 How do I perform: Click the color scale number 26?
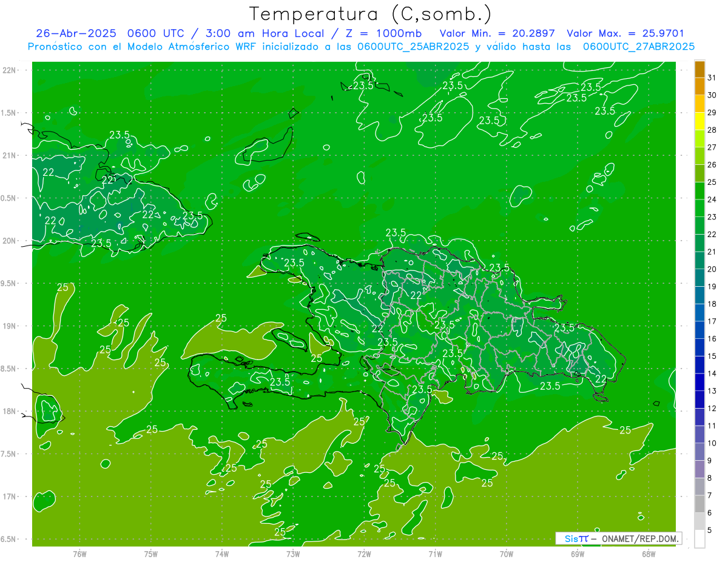(712, 165)
